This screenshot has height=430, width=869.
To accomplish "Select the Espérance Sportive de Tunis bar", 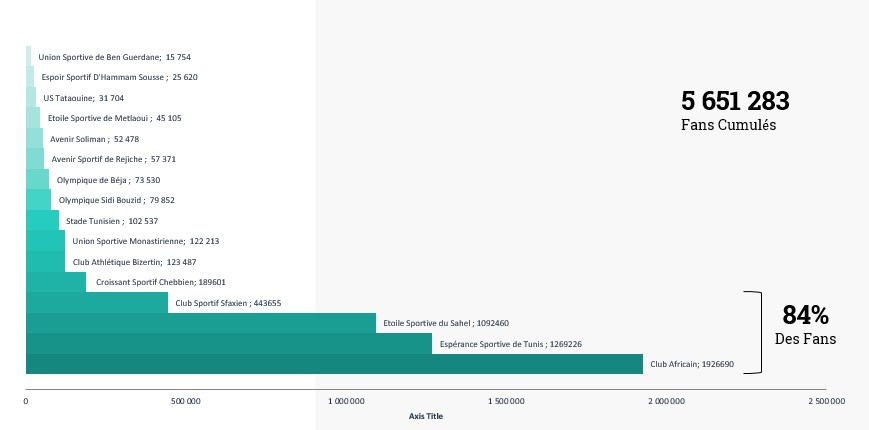I will click(x=229, y=344).
